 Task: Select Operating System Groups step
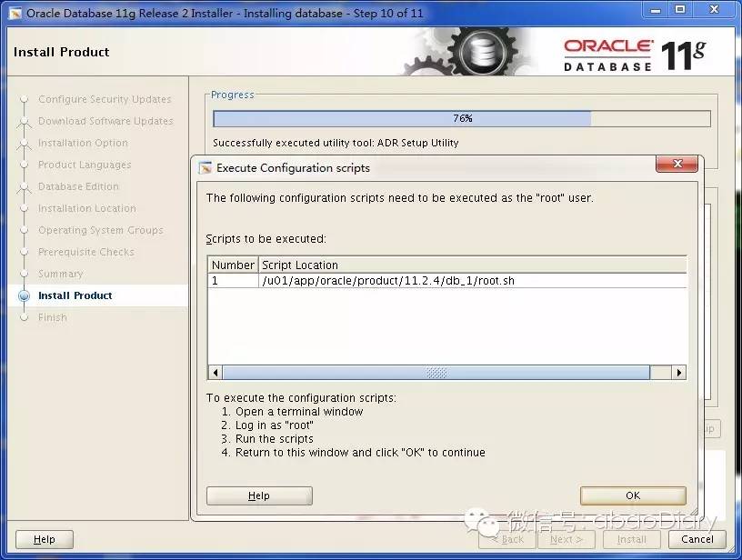(100, 230)
